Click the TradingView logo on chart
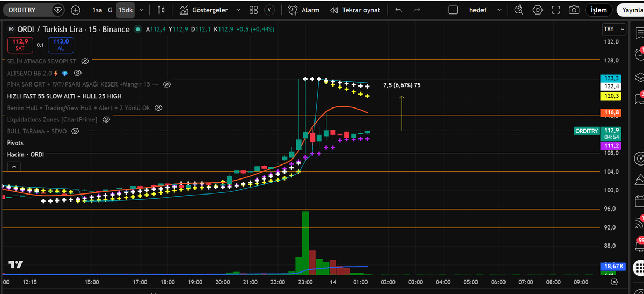The image size is (644, 294). coord(16,264)
